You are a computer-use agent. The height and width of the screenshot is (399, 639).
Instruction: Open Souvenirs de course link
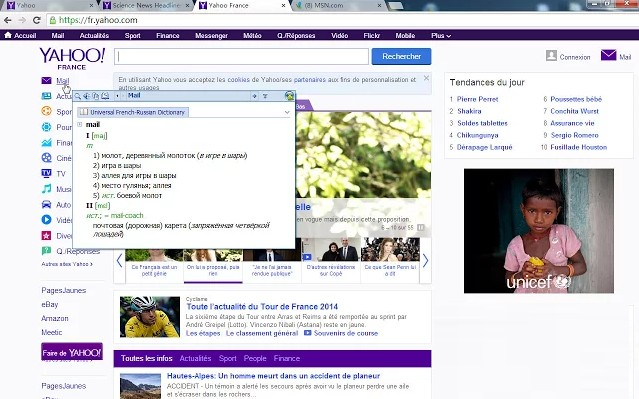tap(346, 333)
